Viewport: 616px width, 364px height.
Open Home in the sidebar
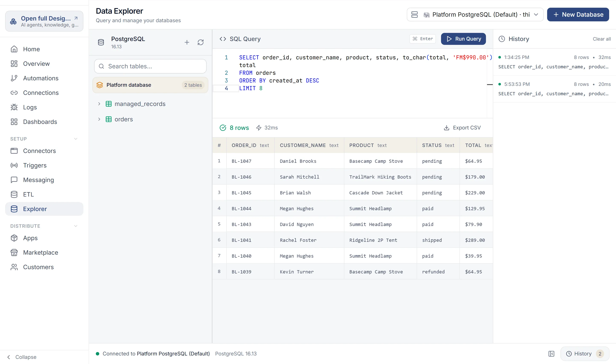44,49
